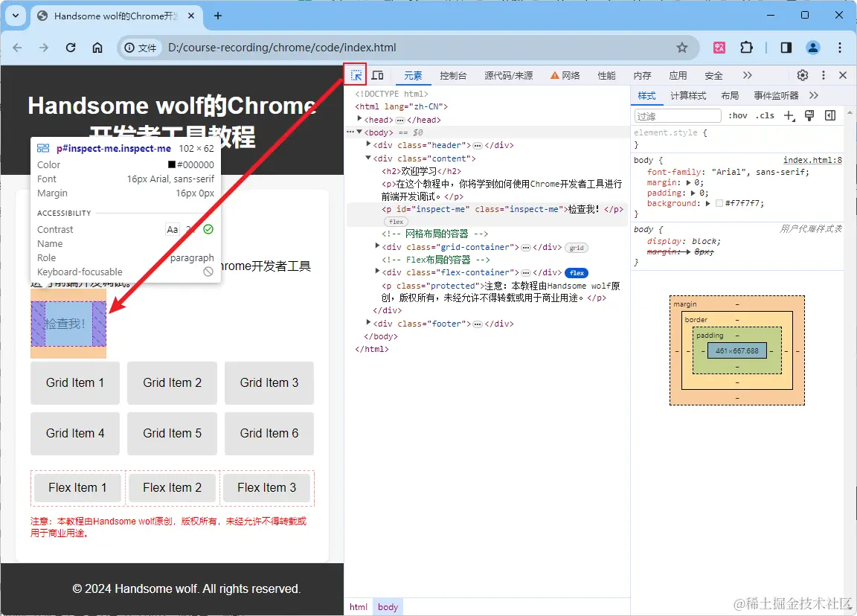Collapse the div class content node

[368, 158]
